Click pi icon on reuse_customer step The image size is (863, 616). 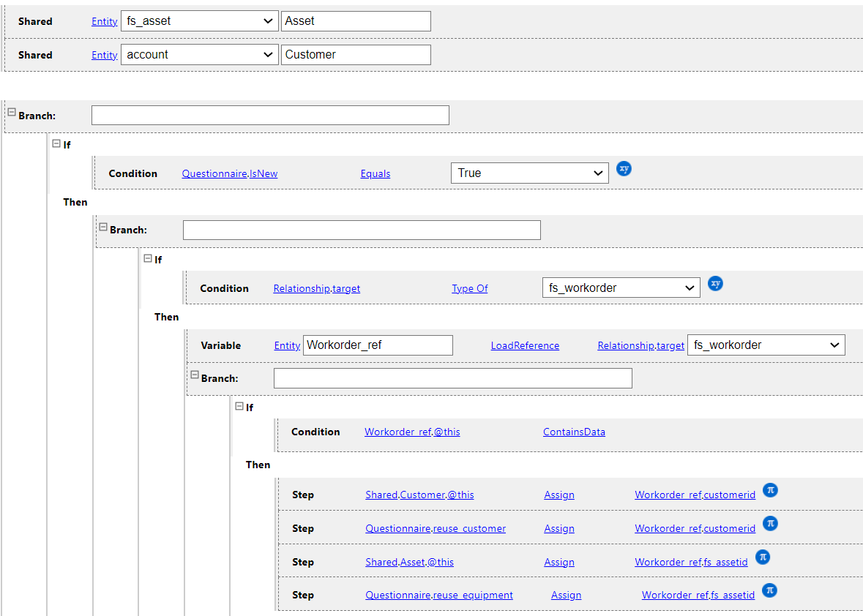click(x=770, y=523)
